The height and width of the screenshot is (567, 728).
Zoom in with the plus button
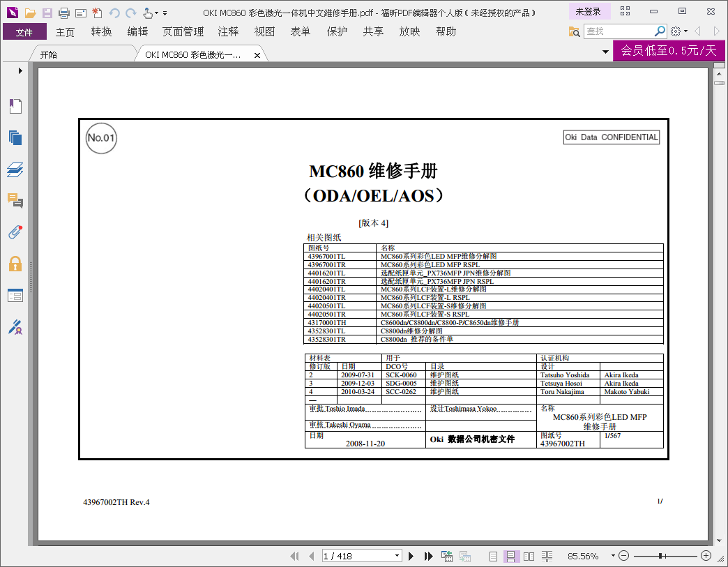706,555
